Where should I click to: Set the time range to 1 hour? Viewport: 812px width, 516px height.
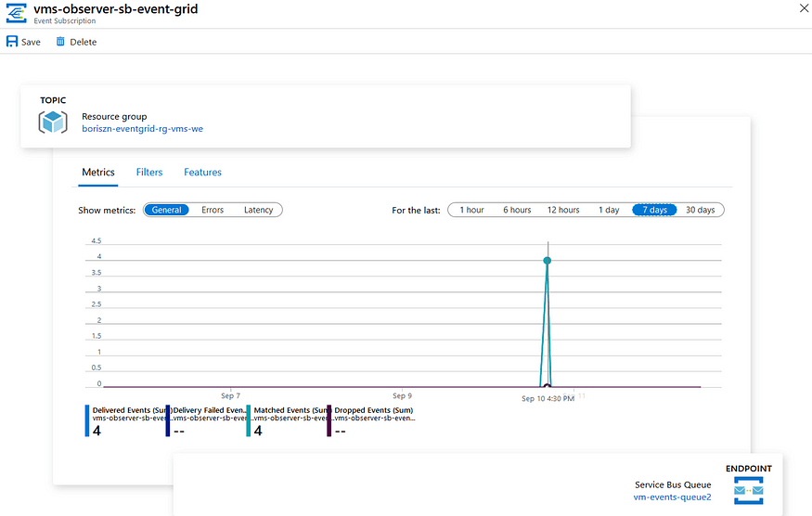pyautogui.click(x=471, y=210)
